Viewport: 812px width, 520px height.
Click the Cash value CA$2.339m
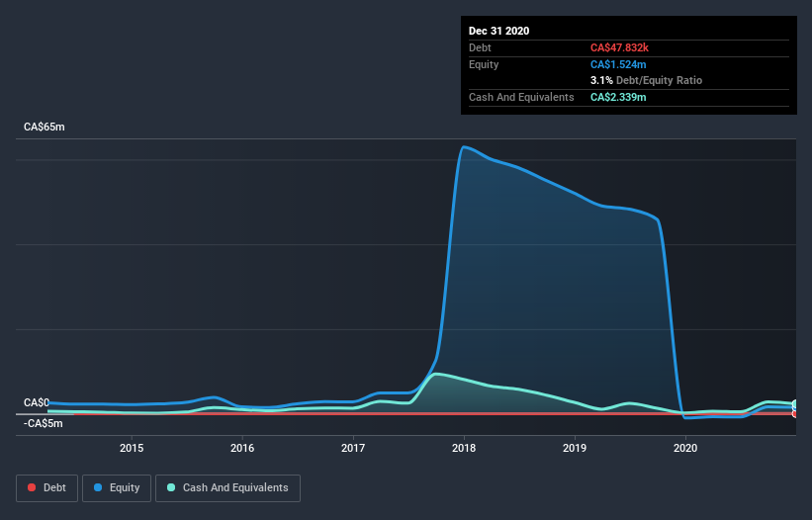point(618,97)
